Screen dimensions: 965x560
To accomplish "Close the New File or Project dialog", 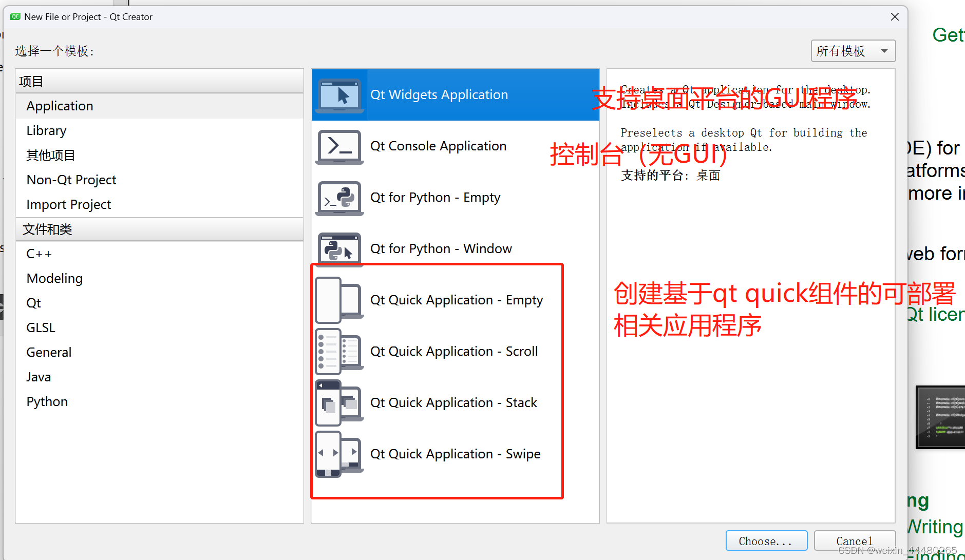I will (x=895, y=17).
